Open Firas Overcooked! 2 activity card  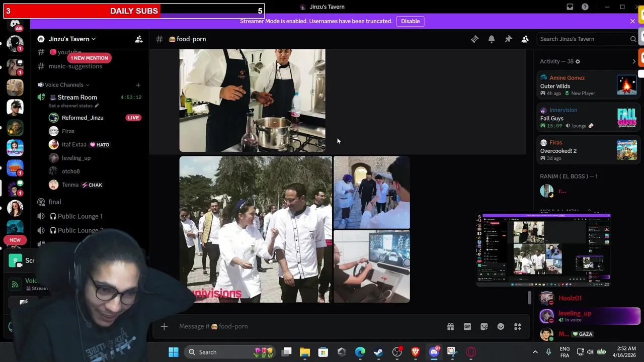(588, 150)
